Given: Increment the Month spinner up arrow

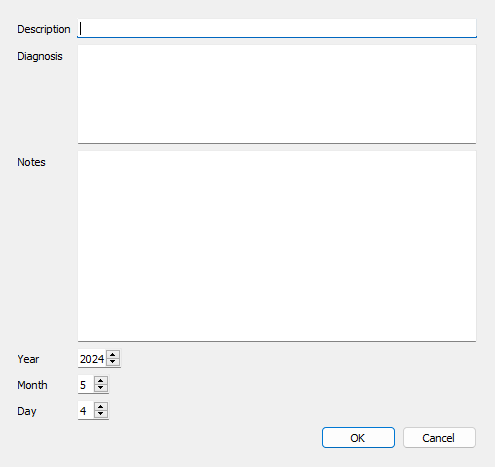Looking at the screenshot, I should coord(101,381).
